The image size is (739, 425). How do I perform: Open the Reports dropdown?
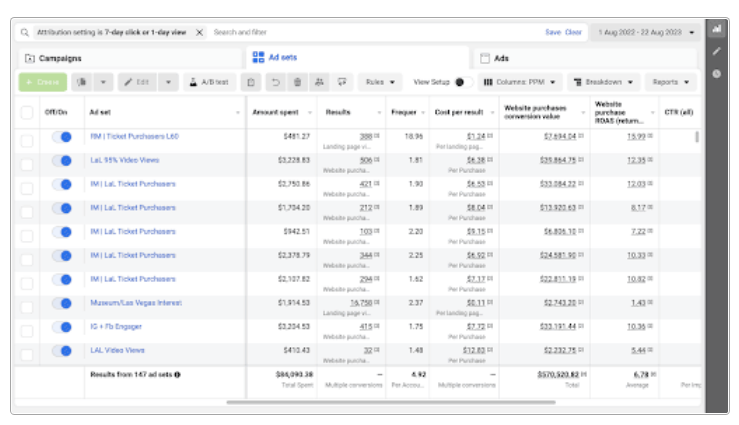[671, 82]
